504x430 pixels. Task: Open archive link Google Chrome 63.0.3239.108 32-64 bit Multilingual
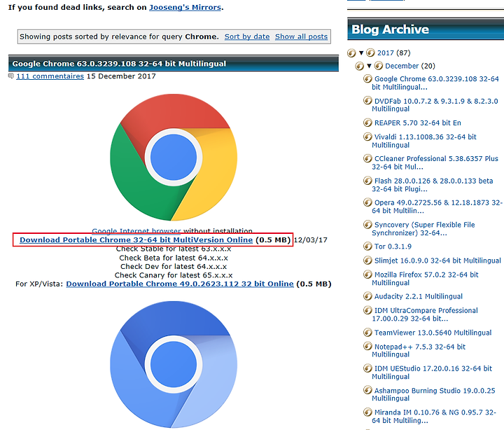pyautogui.click(x=435, y=83)
